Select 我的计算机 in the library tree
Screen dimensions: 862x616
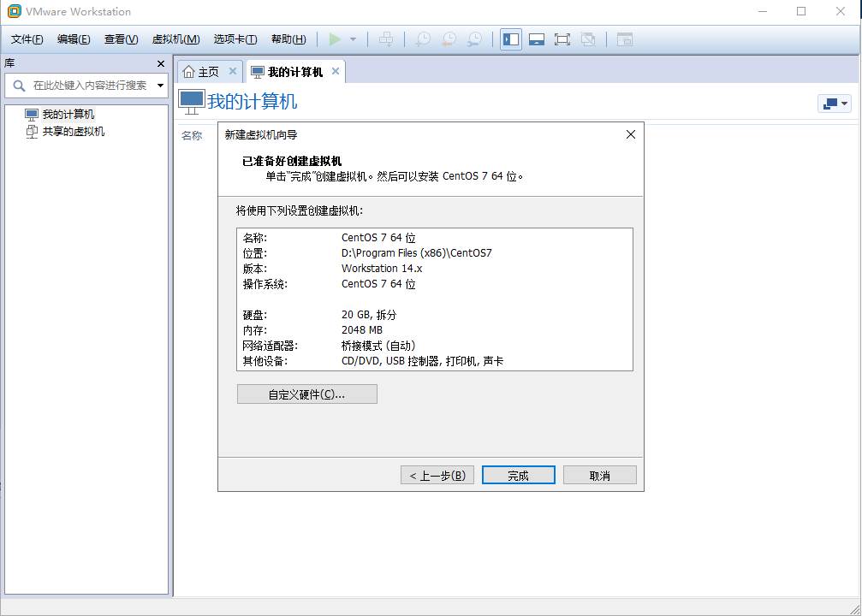coord(68,115)
